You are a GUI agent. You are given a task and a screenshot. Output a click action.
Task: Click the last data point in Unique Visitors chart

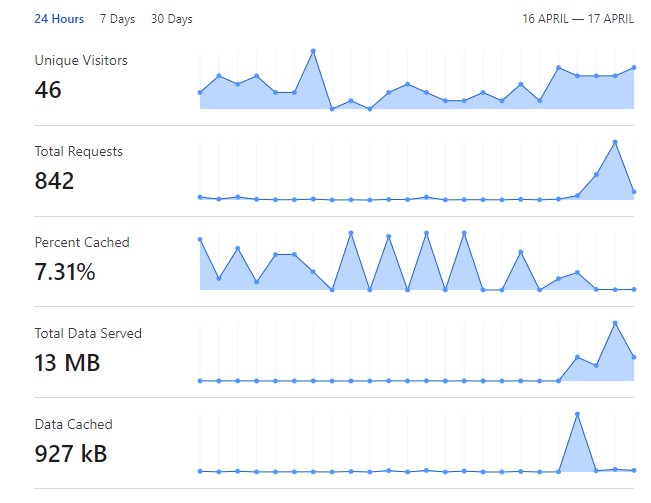click(634, 68)
